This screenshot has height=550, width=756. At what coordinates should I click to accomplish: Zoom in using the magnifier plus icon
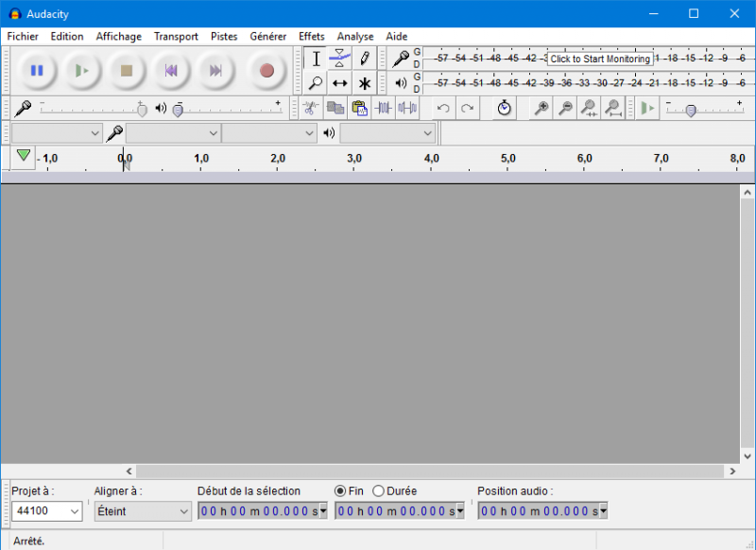(541, 108)
